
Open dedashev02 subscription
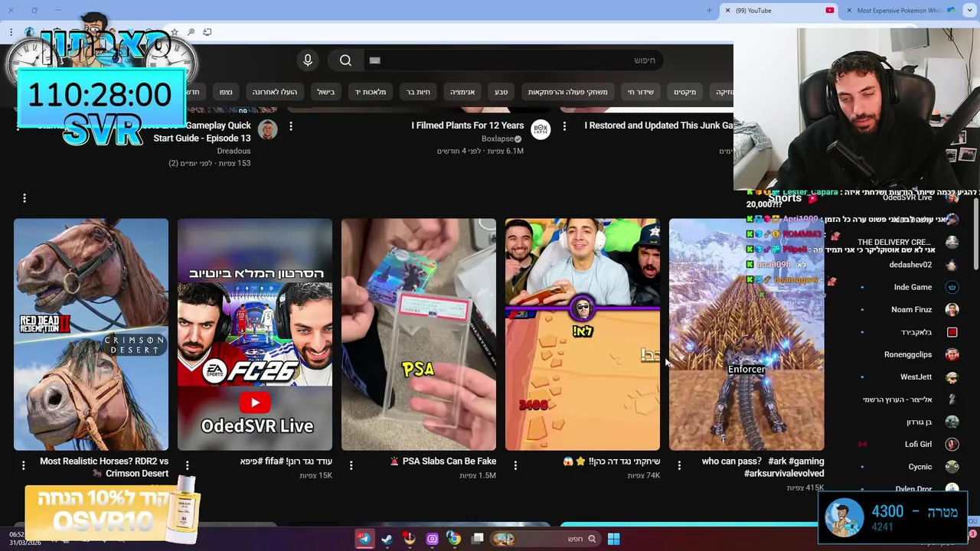point(910,265)
